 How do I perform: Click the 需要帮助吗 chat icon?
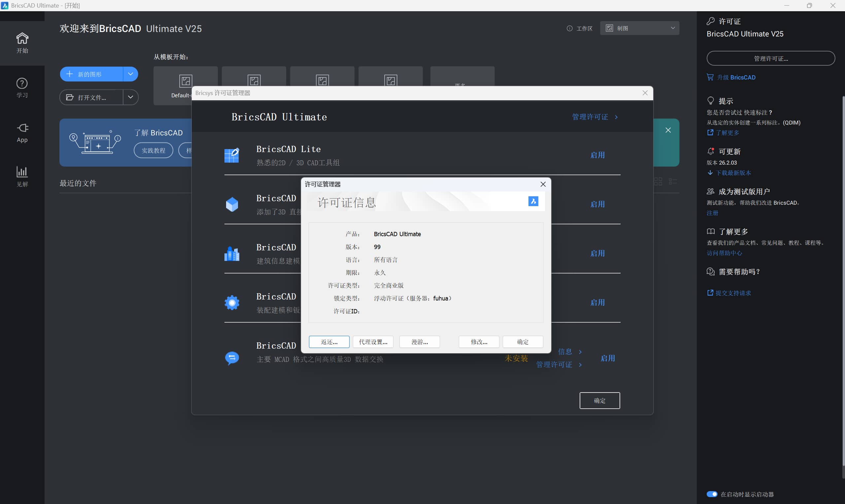tap(710, 271)
